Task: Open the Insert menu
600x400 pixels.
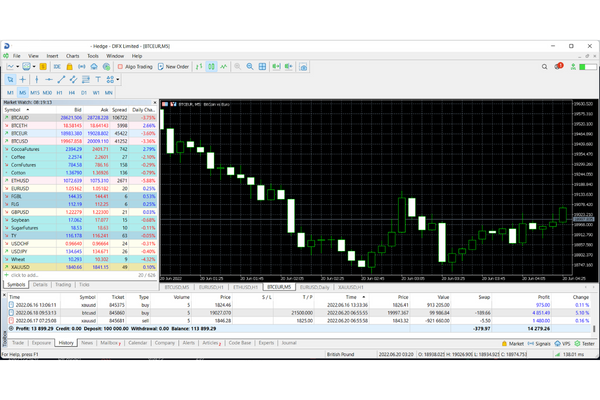Action: tap(52, 56)
